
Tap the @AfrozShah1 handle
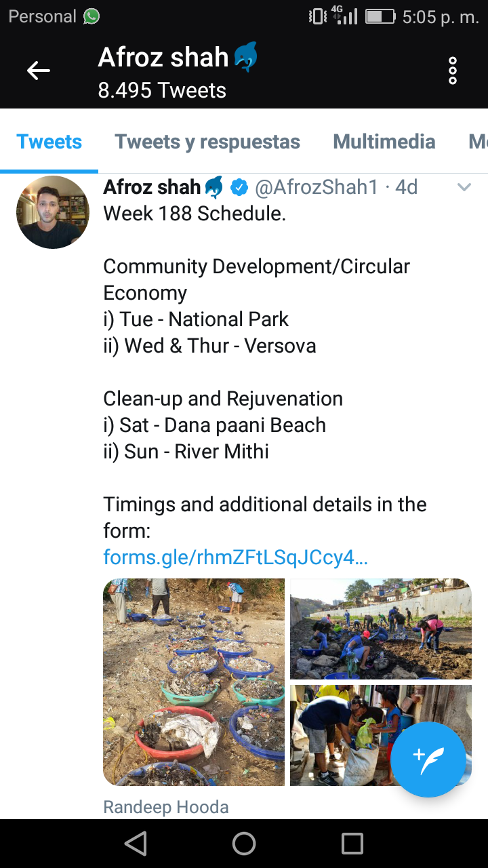[316, 187]
